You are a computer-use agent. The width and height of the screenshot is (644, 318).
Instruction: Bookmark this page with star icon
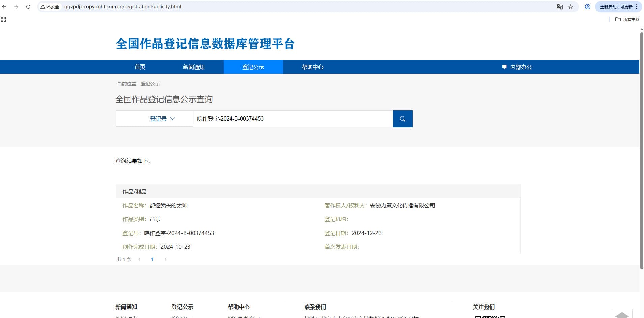coord(571,7)
